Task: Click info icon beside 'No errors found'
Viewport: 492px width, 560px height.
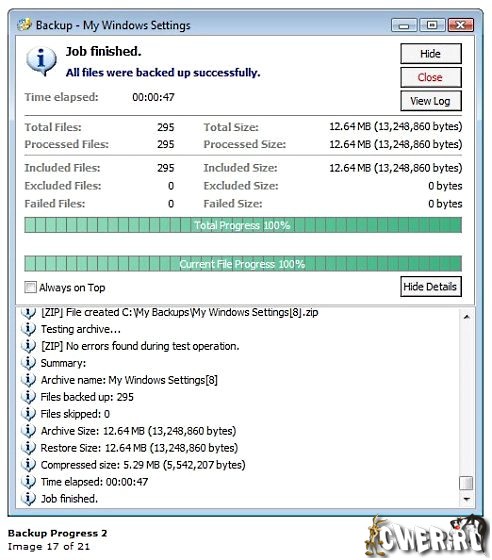Action: click(28, 346)
